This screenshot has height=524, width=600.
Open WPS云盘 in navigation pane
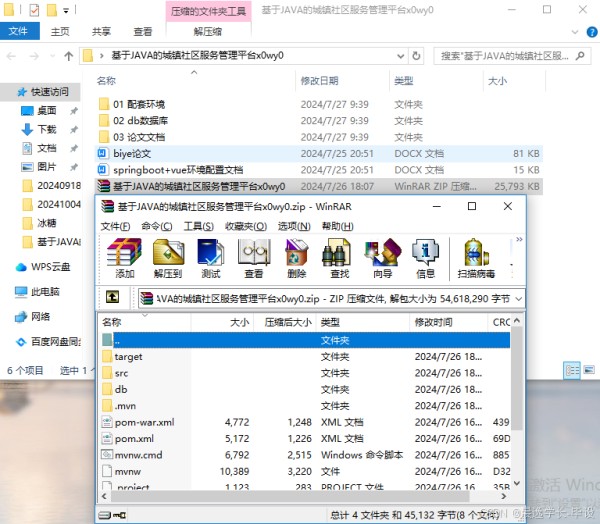pyautogui.click(x=43, y=267)
